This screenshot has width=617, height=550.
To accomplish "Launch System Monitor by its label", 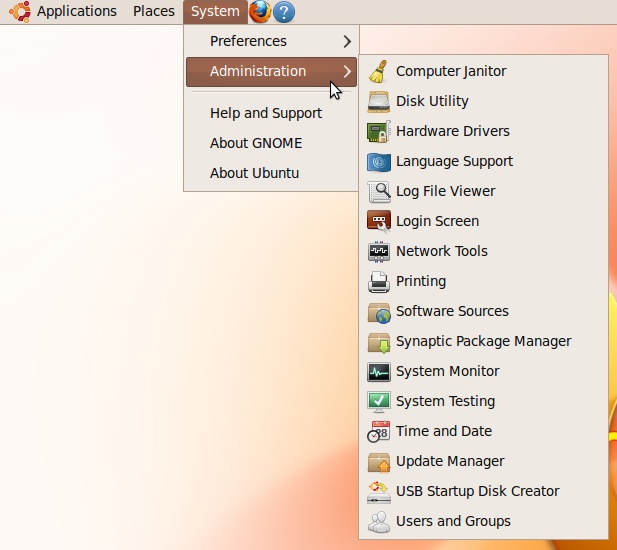I will coord(447,372).
